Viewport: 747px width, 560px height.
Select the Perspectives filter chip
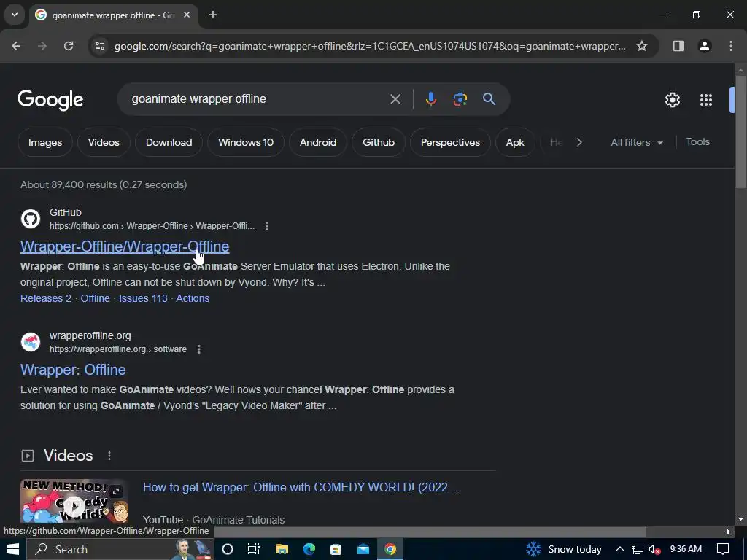tap(450, 142)
